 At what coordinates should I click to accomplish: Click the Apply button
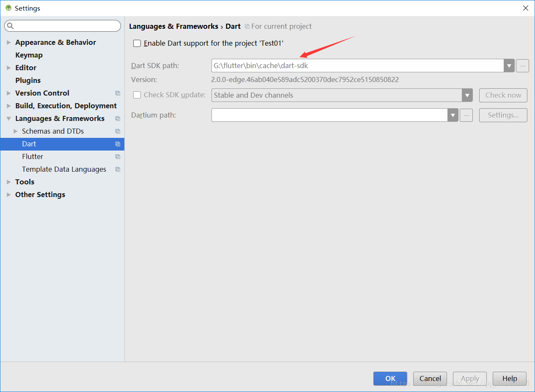pos(470,378)
